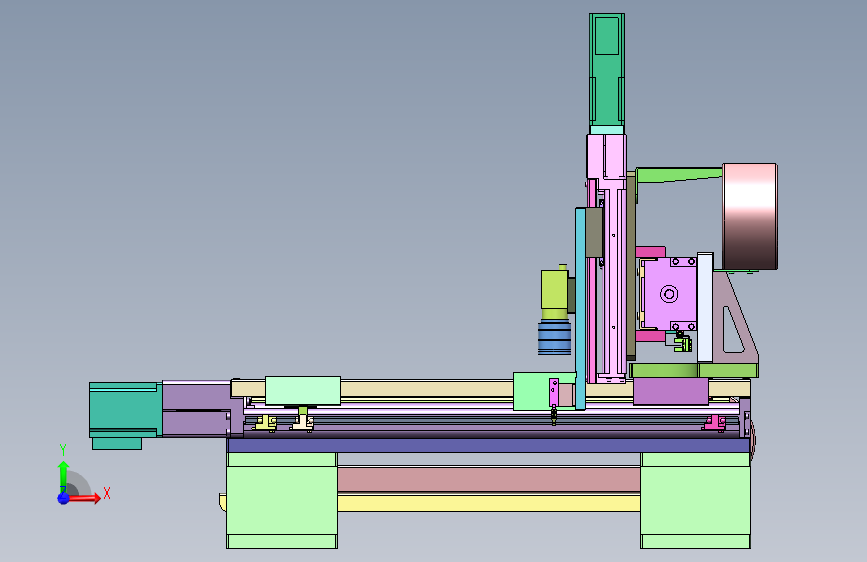Screen dimensions: 867x562
Task: Select the left light-green support leg
Action: click(282, 501)
